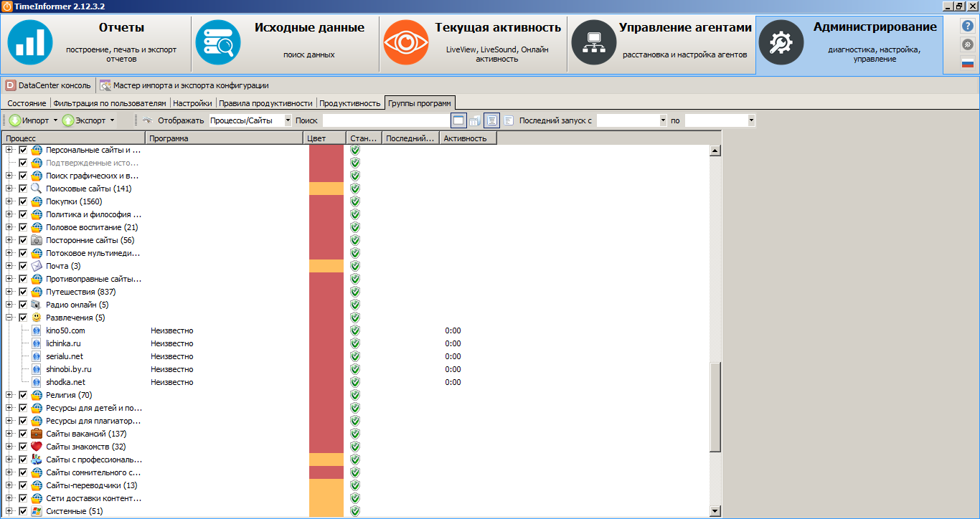Image resolution: width=980 pixels, height=519 pixels.
Task: Uncheck the Путешествия checkbox
Action: click(23, 292)
